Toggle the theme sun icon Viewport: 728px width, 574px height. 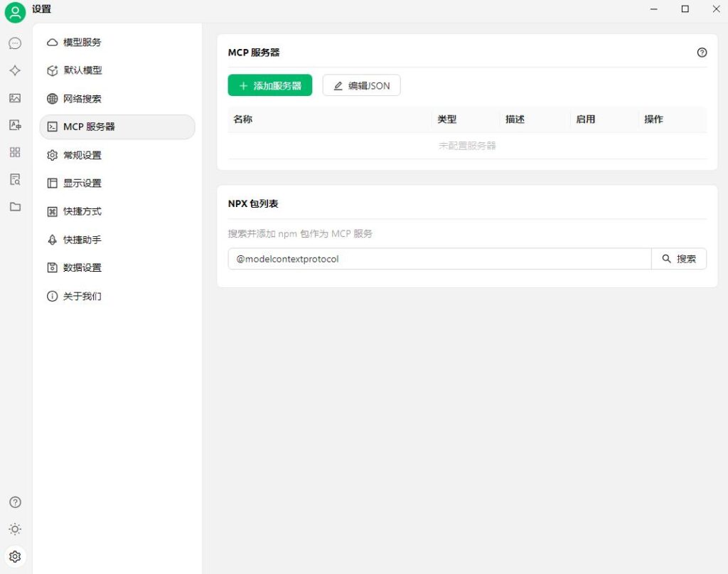(15, 529)
